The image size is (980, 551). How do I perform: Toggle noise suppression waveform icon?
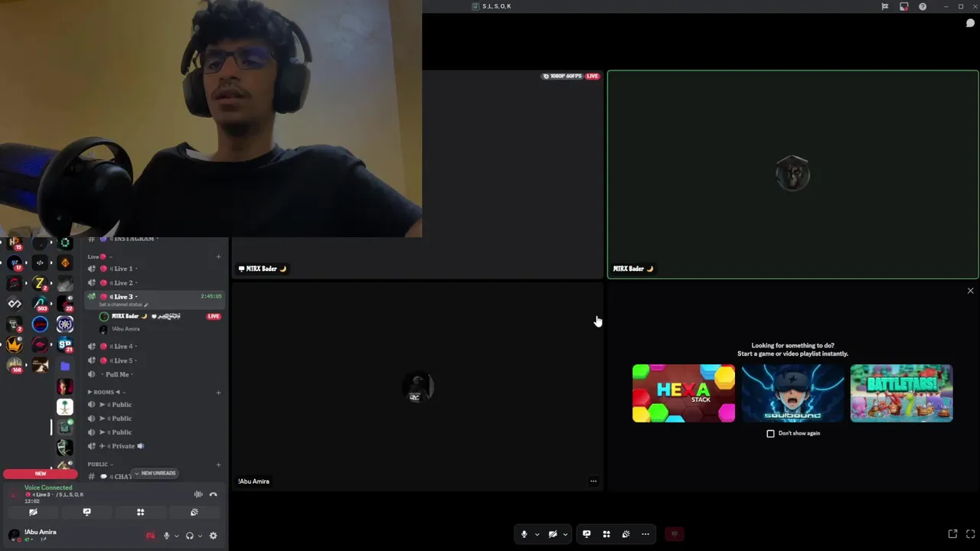click(x=198, y=494)
